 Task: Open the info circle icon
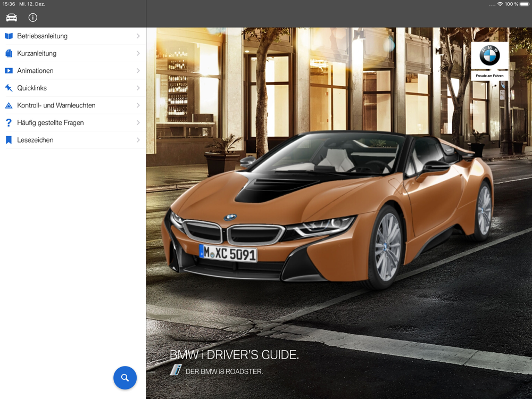click(x=33, y=18)
